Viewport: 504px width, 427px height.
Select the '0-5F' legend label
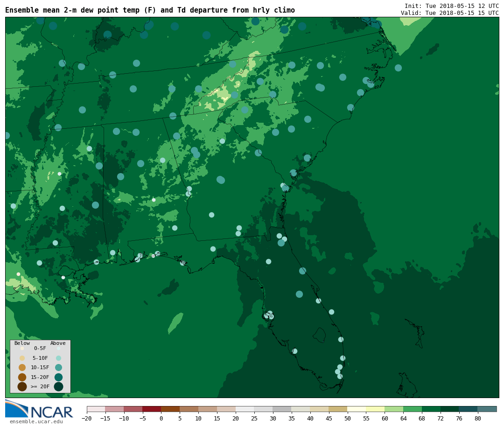(40, 348)
